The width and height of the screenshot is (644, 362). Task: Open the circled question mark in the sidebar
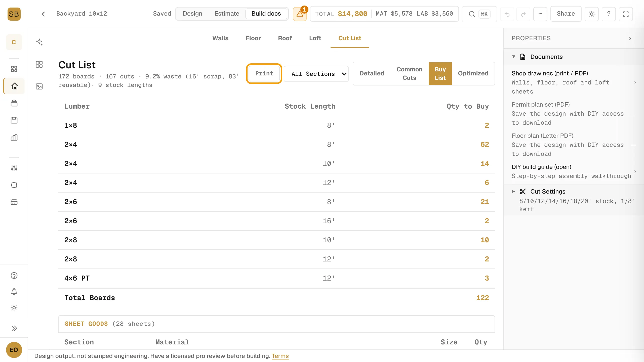[x=14, y=276]
